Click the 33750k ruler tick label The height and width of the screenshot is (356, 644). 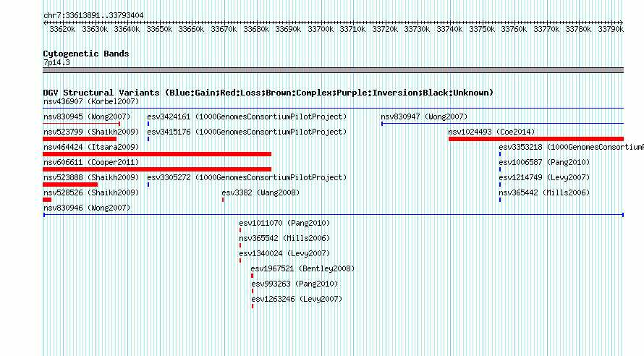(x=482, y=29)
